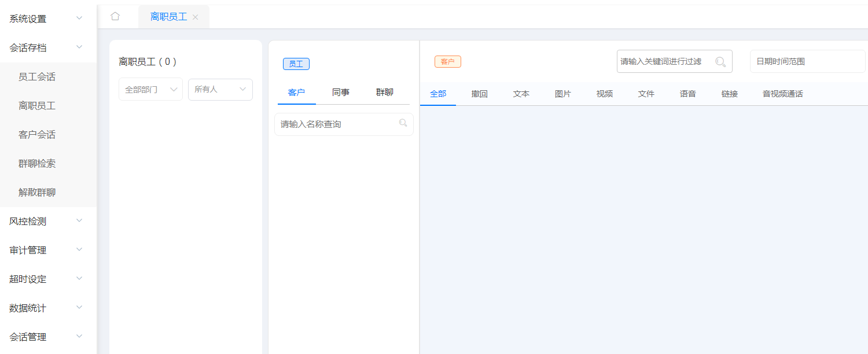This screenshot has width=868, height=354.
Task: Click the search icon in the name query field
Action: [x=403, y=124]
